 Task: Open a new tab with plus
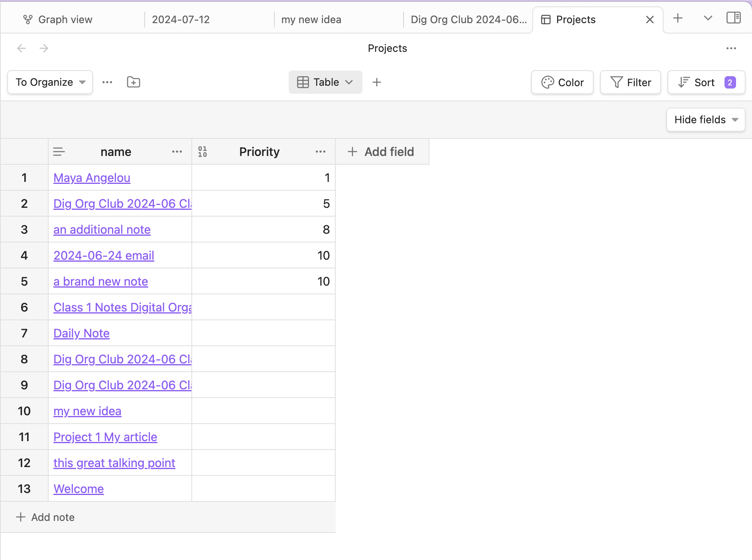(677, 18)
